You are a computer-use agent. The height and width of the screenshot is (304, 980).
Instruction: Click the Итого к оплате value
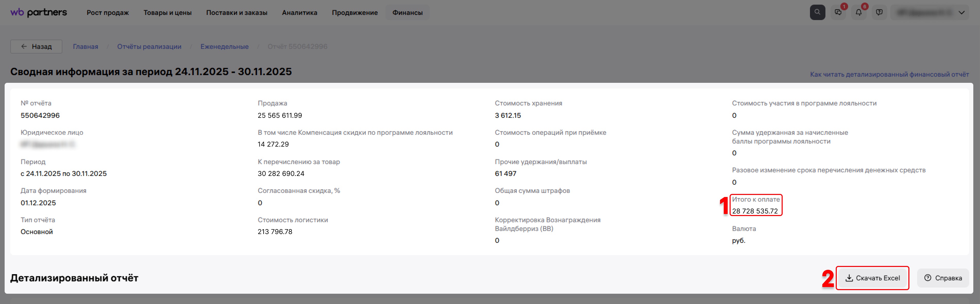[x=755, y=211]
